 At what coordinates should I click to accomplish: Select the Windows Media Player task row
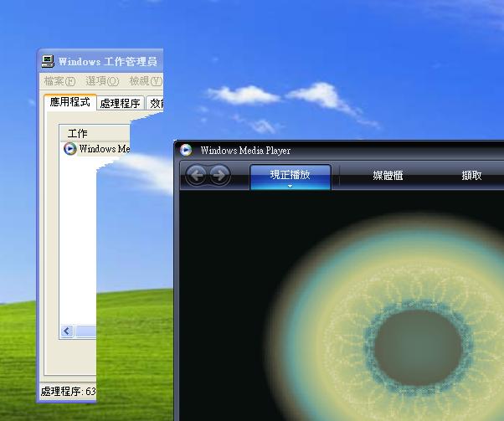95,149
